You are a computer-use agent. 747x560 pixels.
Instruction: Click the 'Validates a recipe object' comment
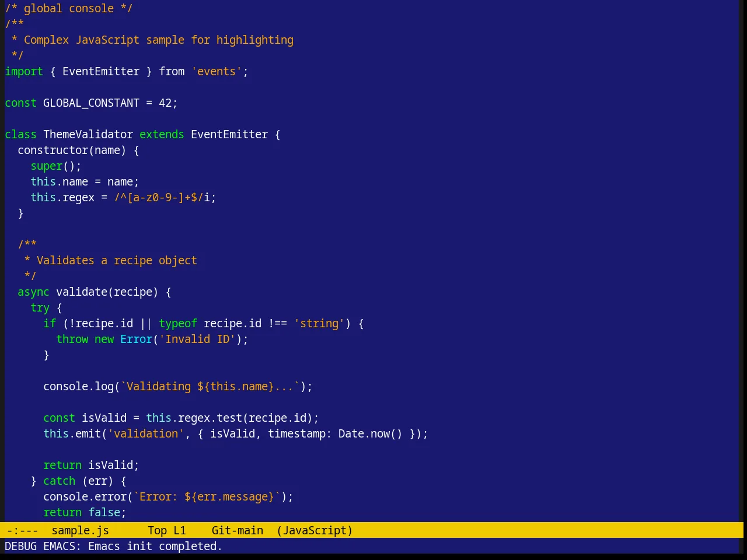tap(117, 260)
